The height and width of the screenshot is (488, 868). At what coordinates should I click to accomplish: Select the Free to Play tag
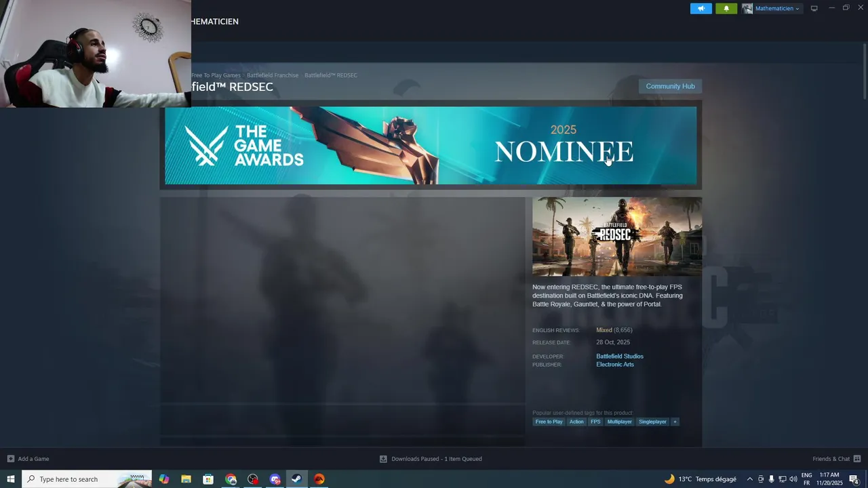click(549, 422)
